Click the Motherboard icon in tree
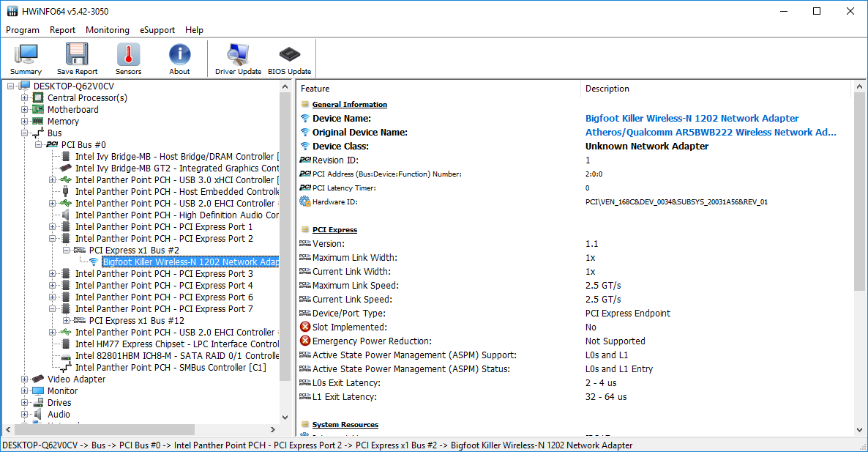This screenshot has width=868, height=452. coord(38,110)
